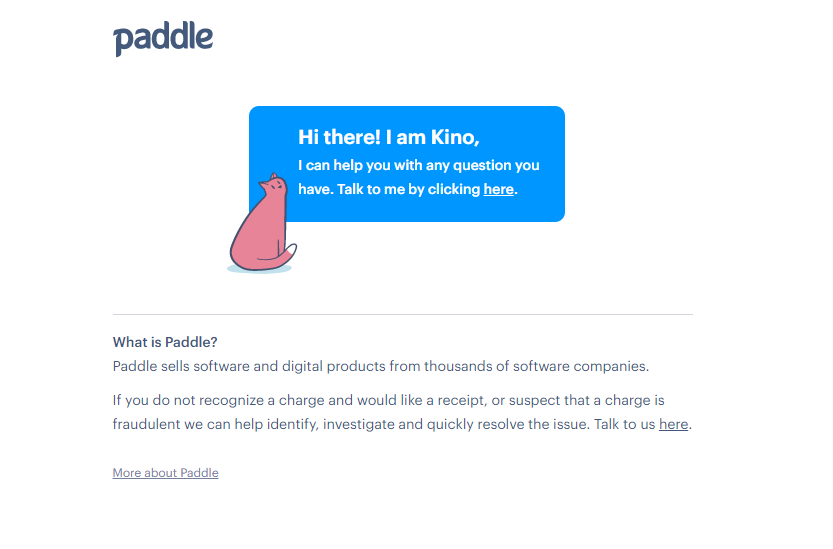833x549 pixels.
Task: Click the shadow beneath the cat
Action: tap(259, 268)
